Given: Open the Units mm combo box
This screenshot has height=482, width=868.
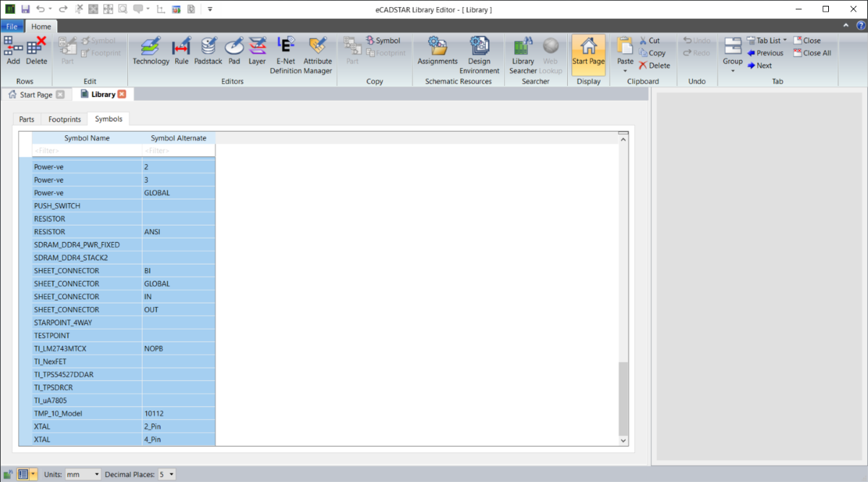Looking at the screenshot, I should 83,474.
